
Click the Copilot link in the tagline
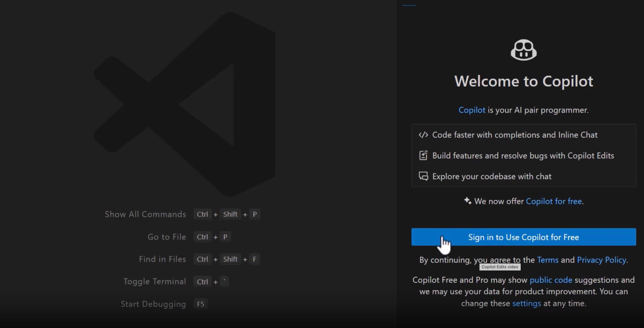(x=472, y=110)
